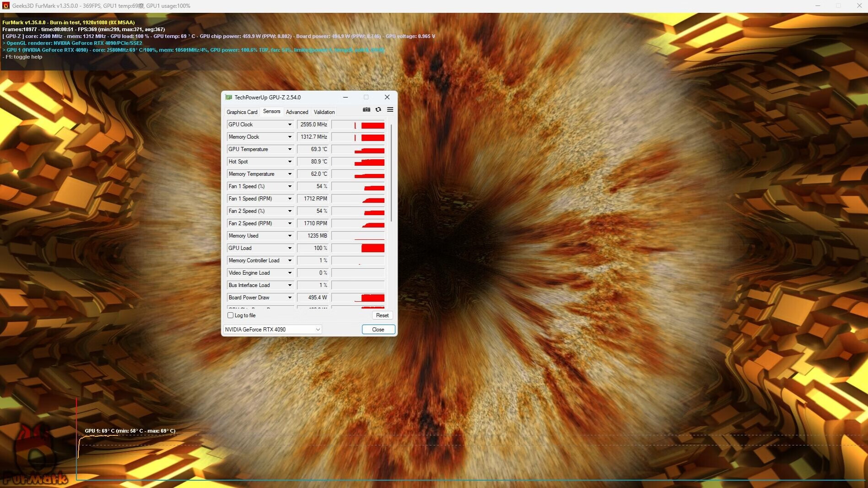The width and height of the screenshot is (868, 488).
Task: Expand the GPU Clock sensor dropdown
Action: click(290, 125)
